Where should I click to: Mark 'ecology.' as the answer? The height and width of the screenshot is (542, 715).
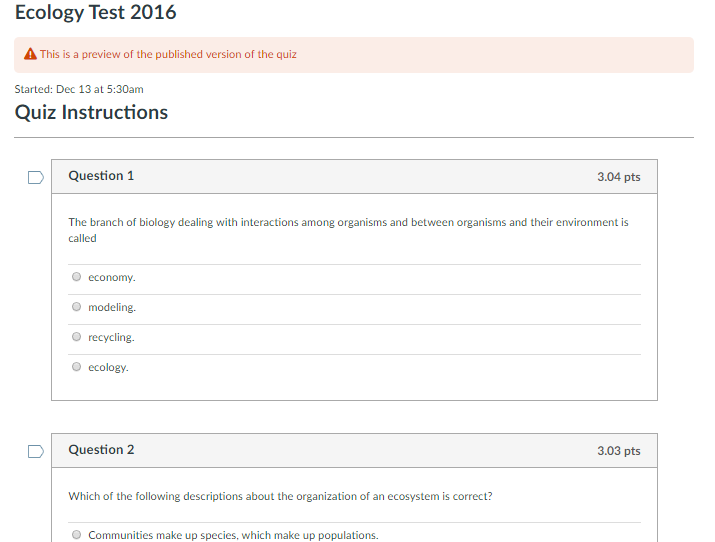(x=76, y=367)
